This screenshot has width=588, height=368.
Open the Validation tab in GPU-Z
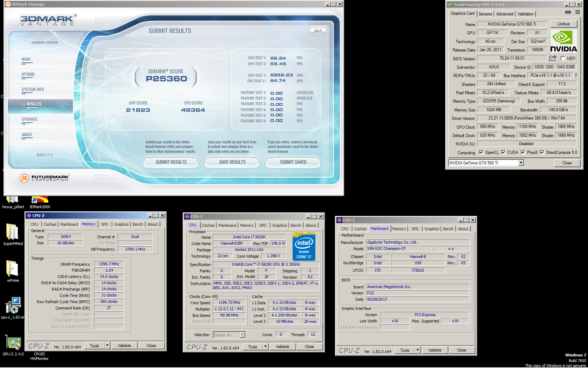click(x=526, y=14)
